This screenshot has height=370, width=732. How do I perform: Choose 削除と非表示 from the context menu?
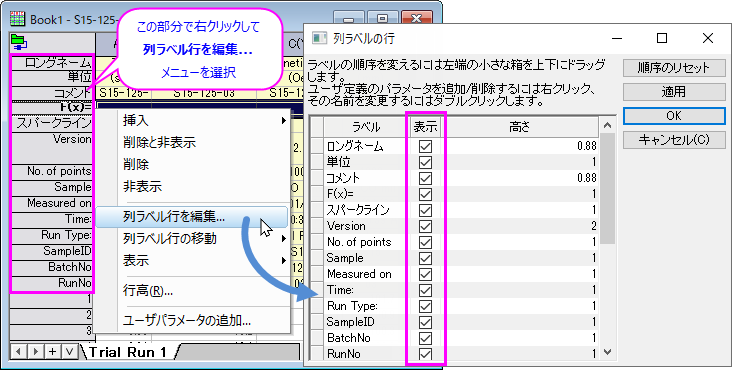[191, 142]
